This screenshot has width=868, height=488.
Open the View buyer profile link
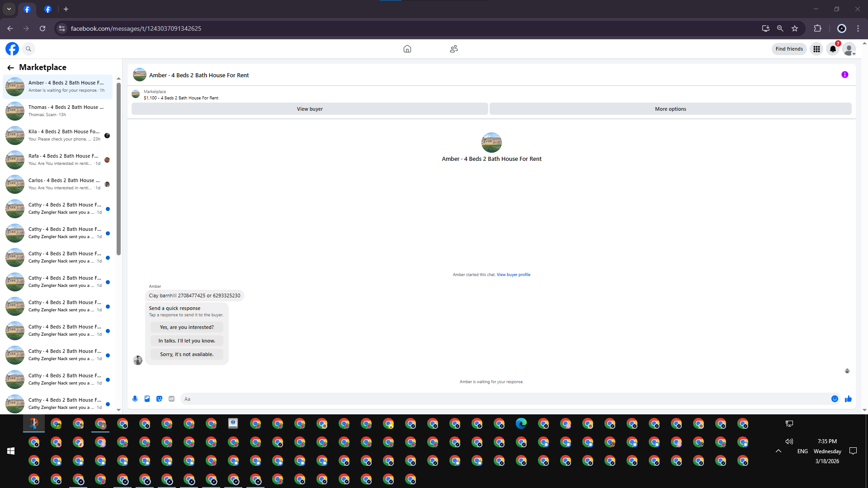[x=513, y=275]
